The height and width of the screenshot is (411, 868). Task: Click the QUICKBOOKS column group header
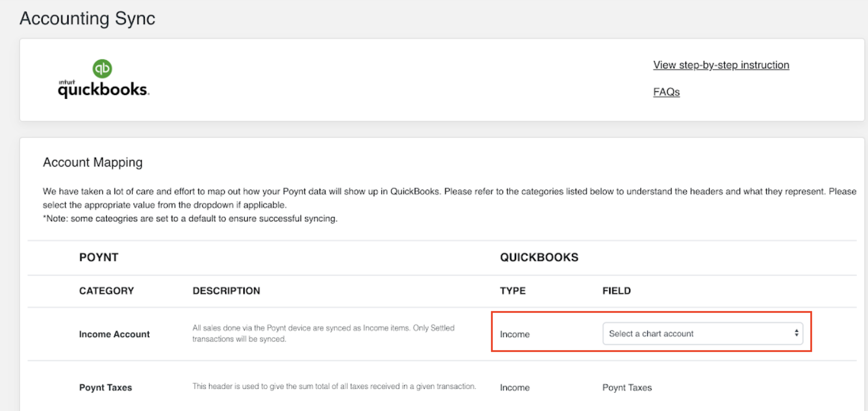539,257
